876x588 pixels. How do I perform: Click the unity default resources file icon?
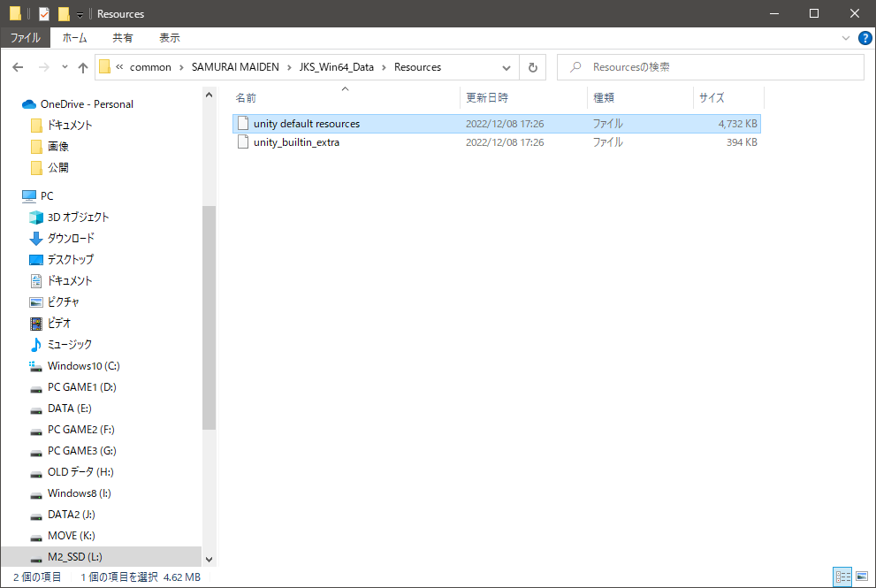click(x=243, y=124)
